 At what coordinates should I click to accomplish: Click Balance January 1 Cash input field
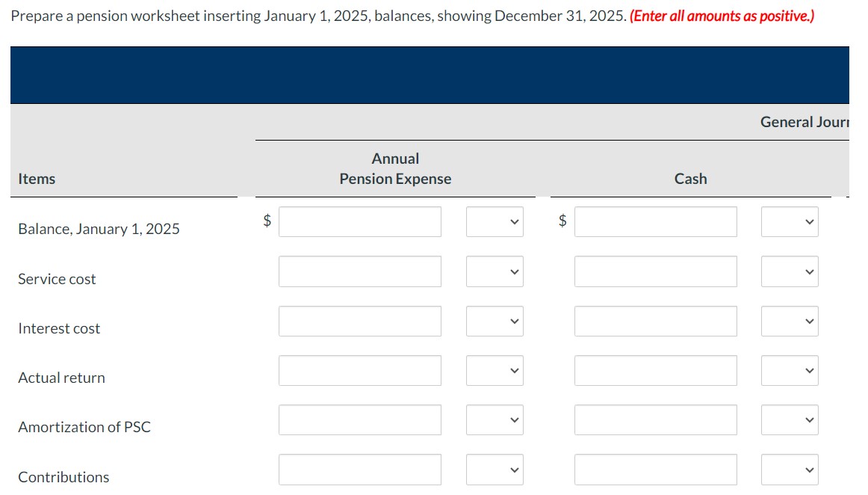[655, 222]
